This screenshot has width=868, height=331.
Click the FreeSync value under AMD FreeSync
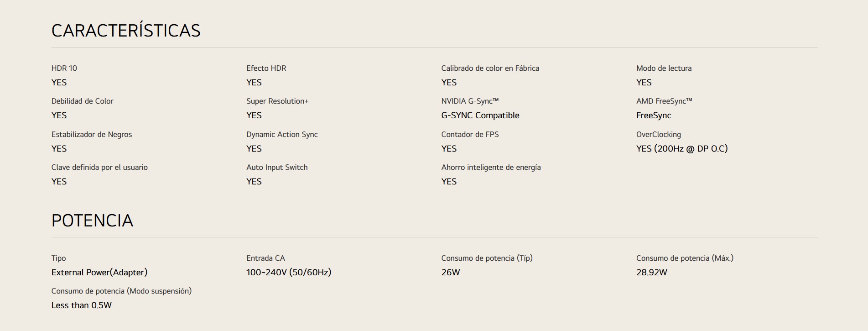pos(654,116)
